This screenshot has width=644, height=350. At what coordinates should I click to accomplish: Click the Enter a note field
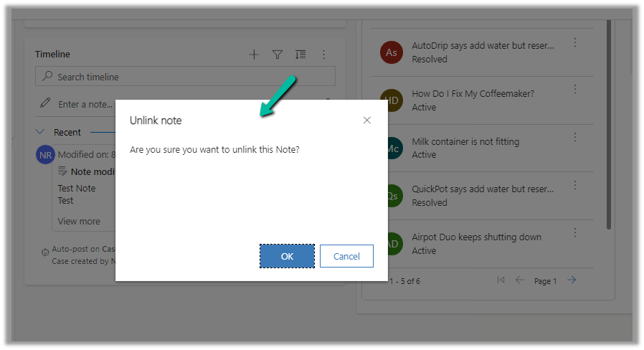click(x=85, y=104)
